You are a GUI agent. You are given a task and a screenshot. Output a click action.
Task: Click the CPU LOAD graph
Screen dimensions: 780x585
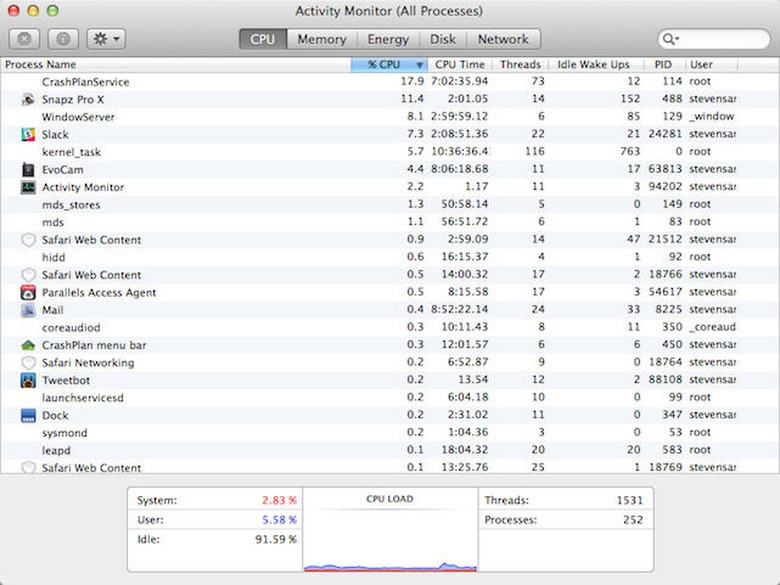pyautogui.click(x=390, y=530)
